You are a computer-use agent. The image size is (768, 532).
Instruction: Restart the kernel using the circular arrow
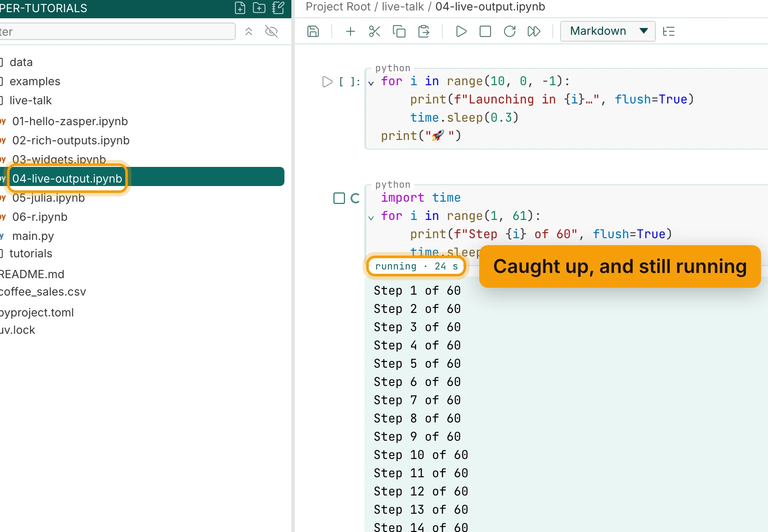pyautogui.click(x=510, y=31)
